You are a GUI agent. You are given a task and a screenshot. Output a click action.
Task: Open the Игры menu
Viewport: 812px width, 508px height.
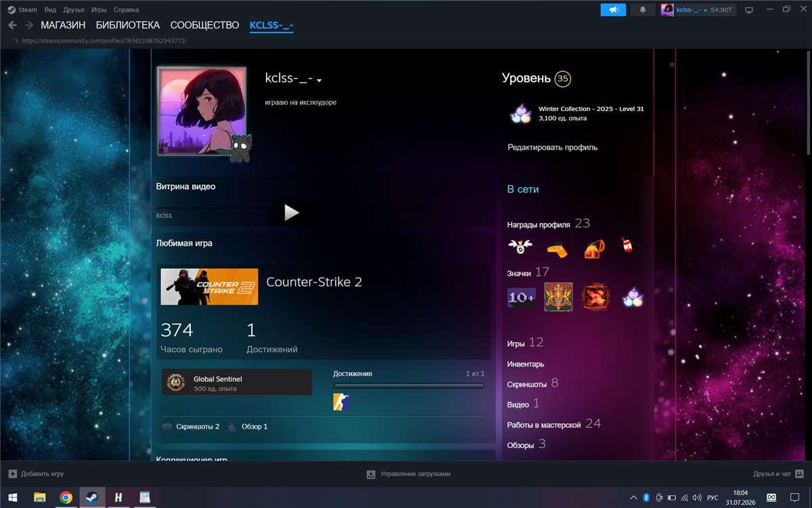point(99,10)
